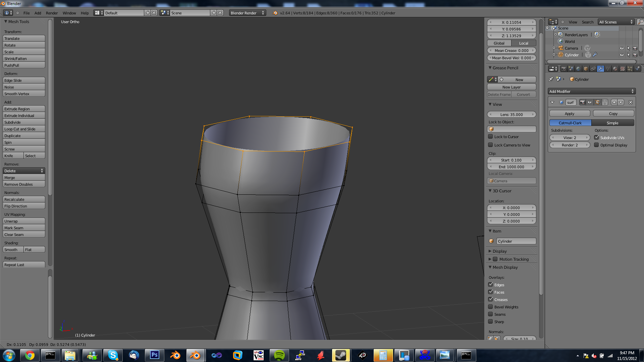Image resolution: width=644 pixels, height=362 pixels.
Task: Switch to the World properties tab
Action: 578,69
